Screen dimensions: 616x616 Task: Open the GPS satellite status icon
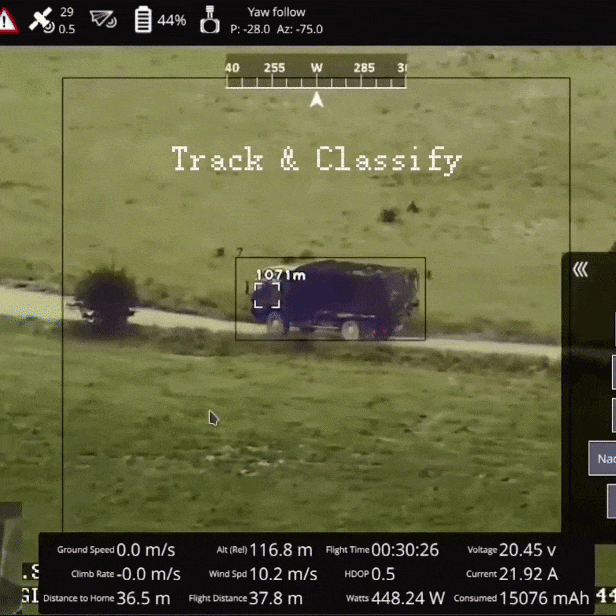click(42, 20)
